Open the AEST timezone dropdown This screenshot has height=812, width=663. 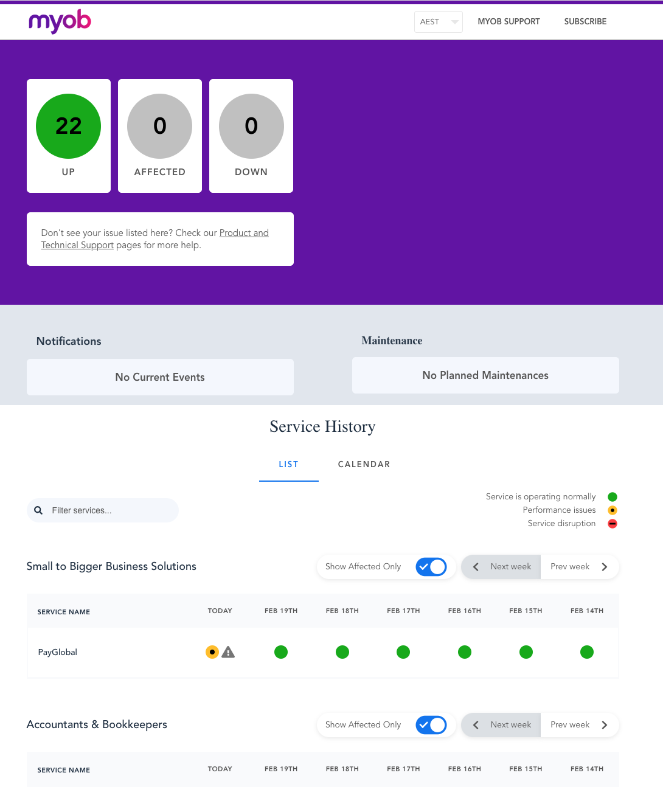coord(438,22)
